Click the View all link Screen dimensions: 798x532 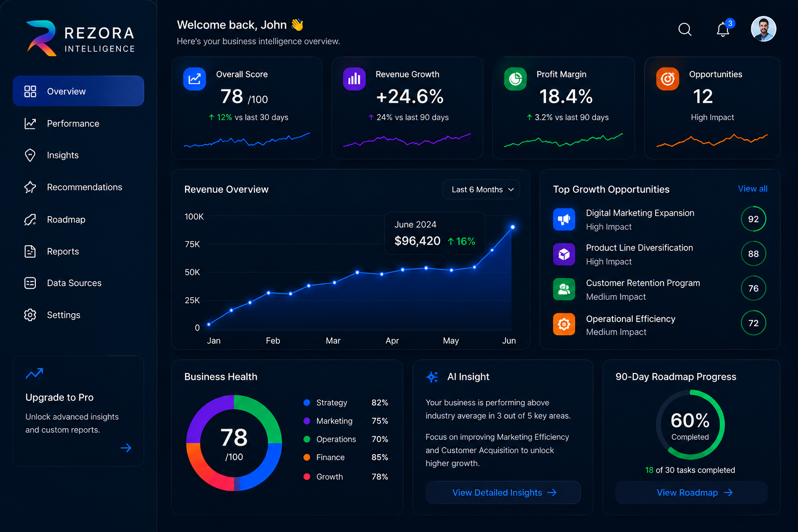coord(753,189)
